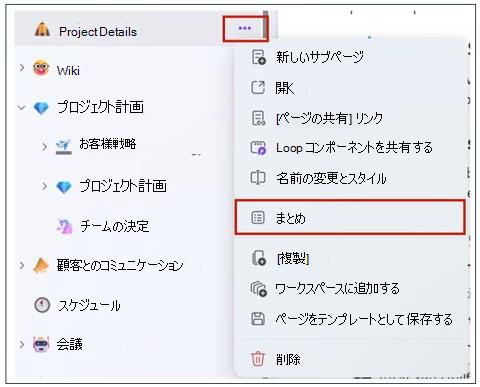
Task: Click the チームの決定 unicorn icon
Action: [64, 227]
